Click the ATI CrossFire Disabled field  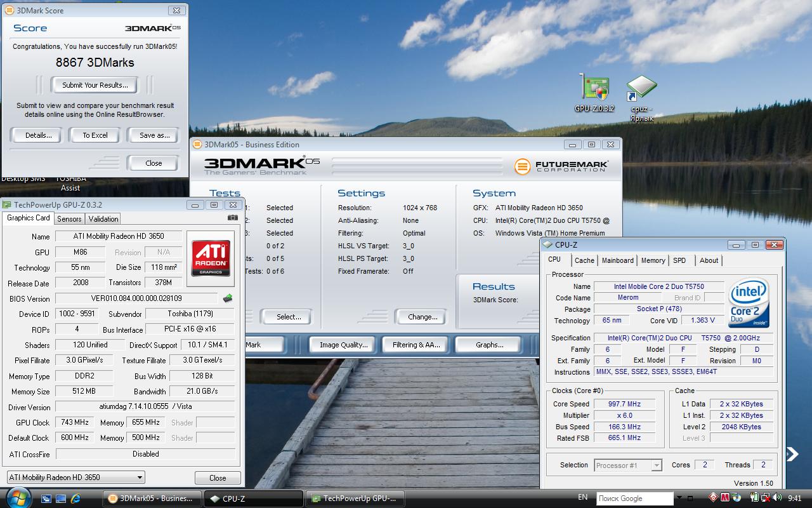pyautogui.click(x=145, y=454)
